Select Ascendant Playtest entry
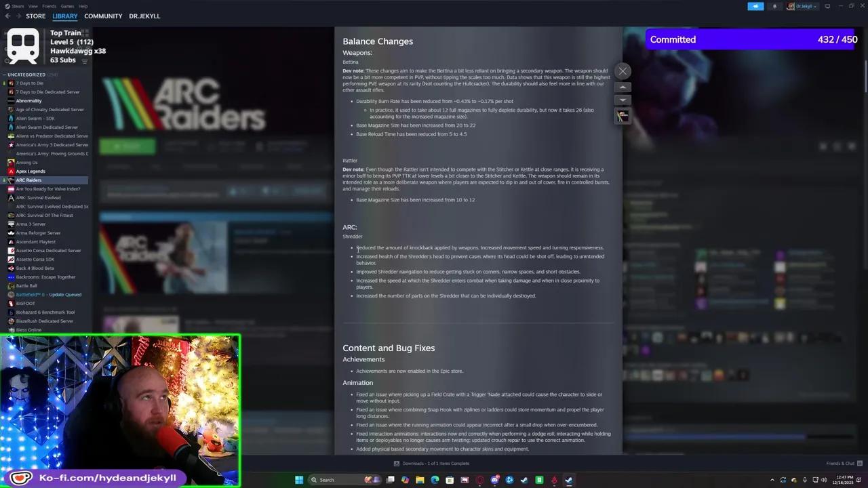868x488 pixels. (x=36, y=242)
